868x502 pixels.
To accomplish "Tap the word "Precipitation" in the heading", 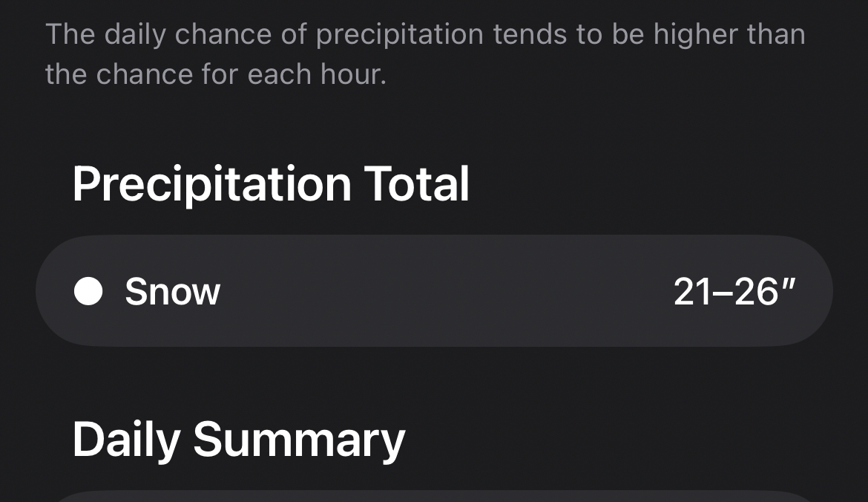I will pyautogui.click(x=211, y=184).
